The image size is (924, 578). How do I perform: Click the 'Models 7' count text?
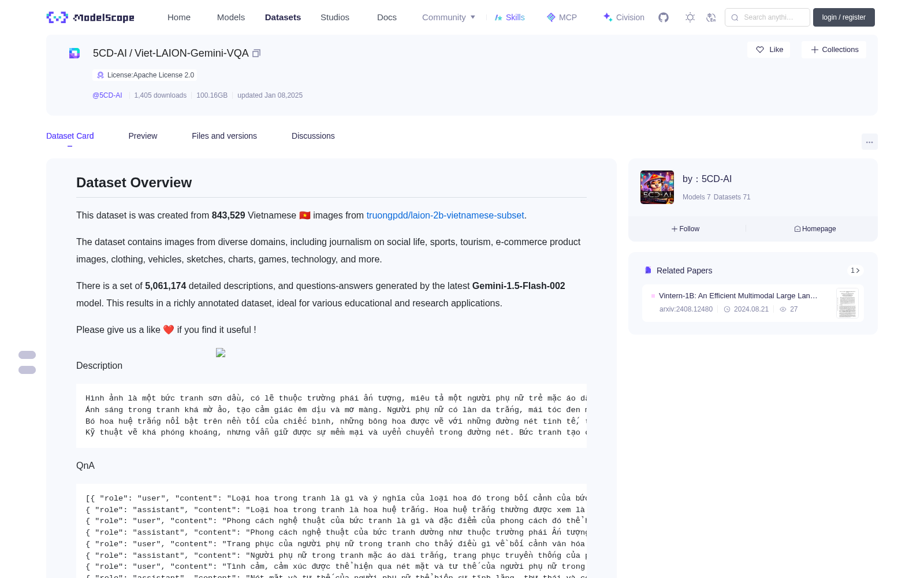click(696, 197)
